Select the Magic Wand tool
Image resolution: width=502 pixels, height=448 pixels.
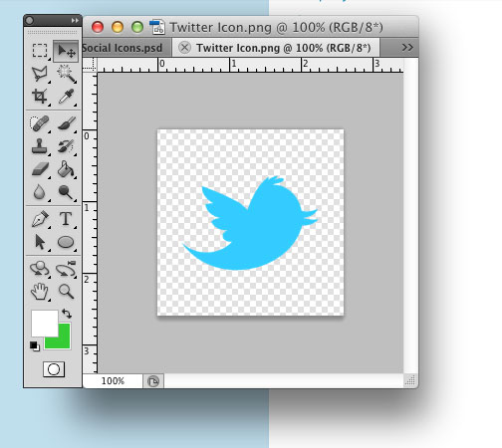(66, 74)
